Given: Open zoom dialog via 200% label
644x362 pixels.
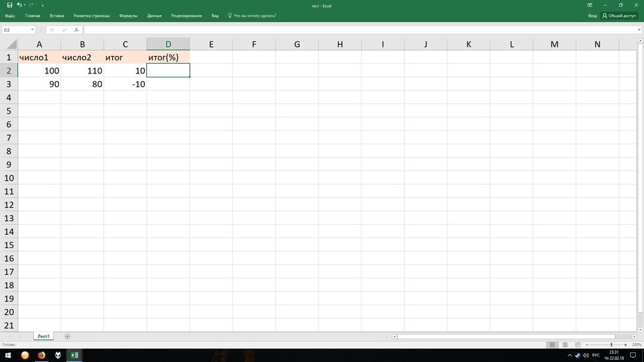Looking at the screenshot, I should point(636,345).
